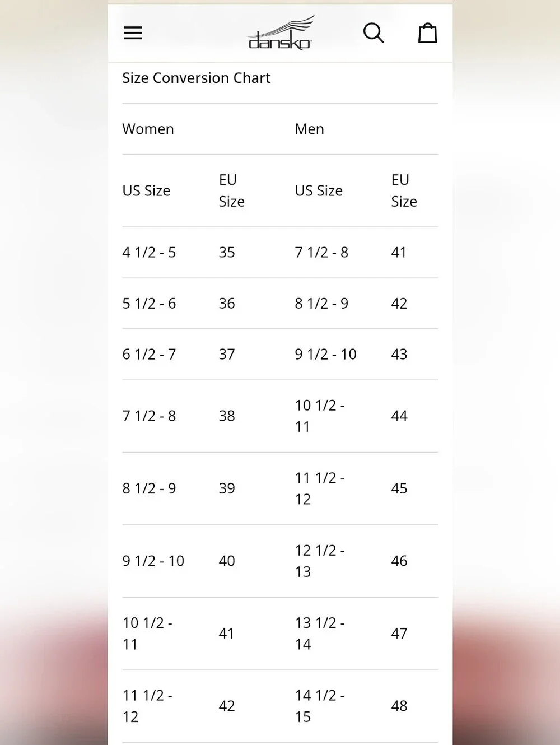Click men's EU size 47 value

[399, 634]
